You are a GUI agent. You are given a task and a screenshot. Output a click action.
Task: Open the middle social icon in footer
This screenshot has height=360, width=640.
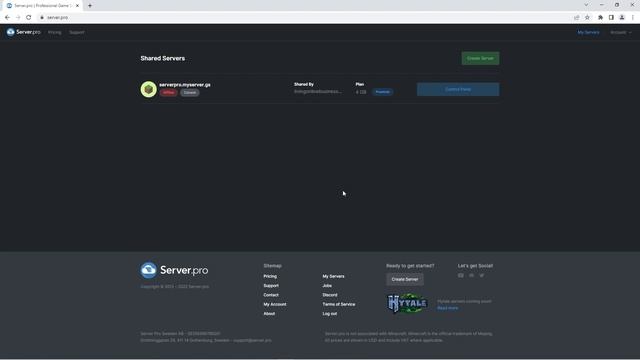(471, 276)
